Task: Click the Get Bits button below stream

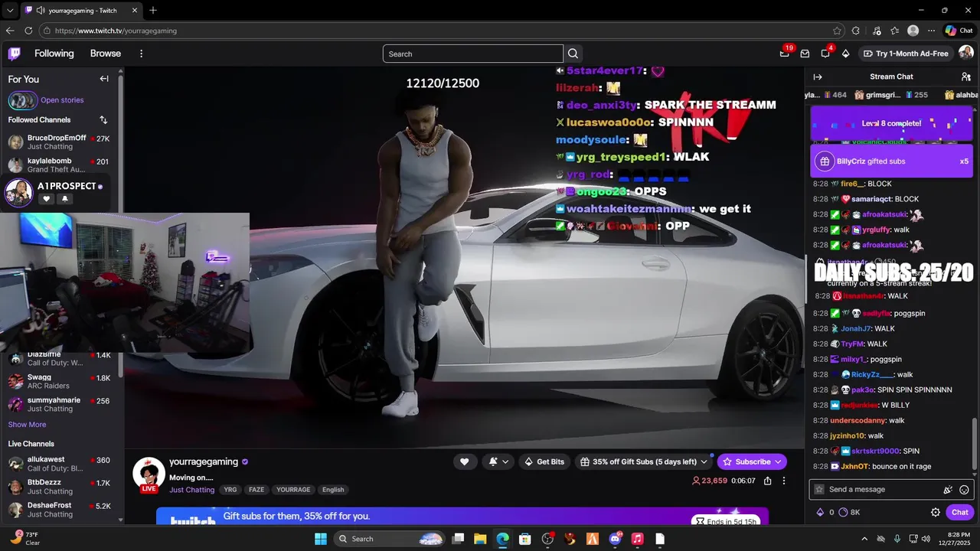Action: click(544, 461)
